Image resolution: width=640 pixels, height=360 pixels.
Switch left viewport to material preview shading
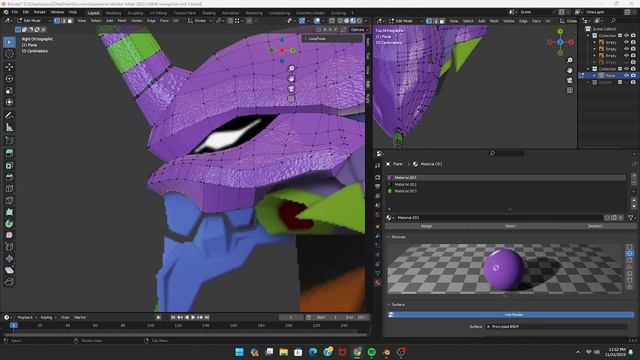coord(353,20)
